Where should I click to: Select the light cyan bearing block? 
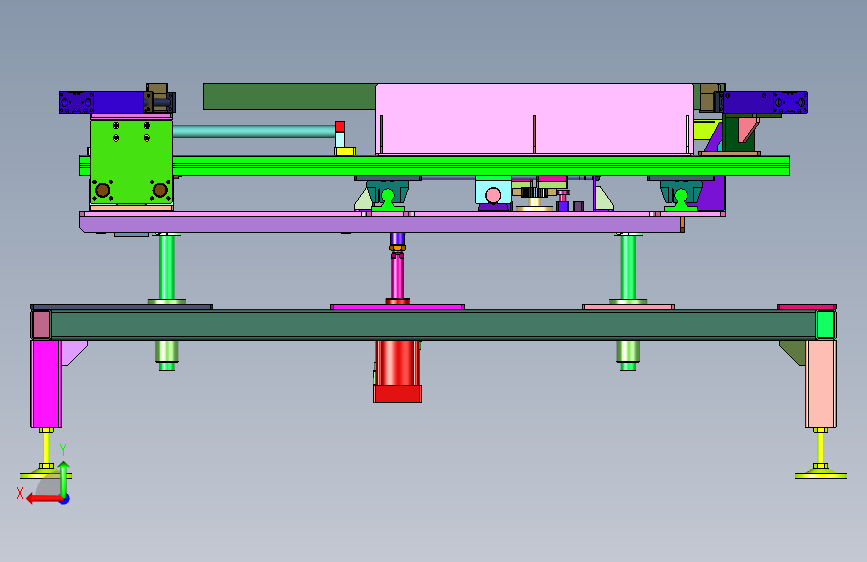pos(493,192)
